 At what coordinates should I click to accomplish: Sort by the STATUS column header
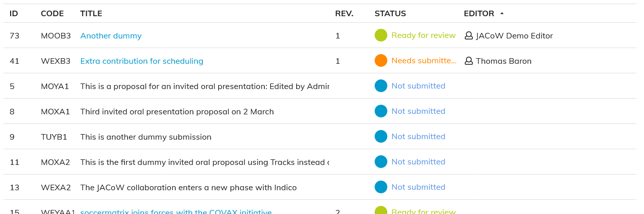[390, 14]
